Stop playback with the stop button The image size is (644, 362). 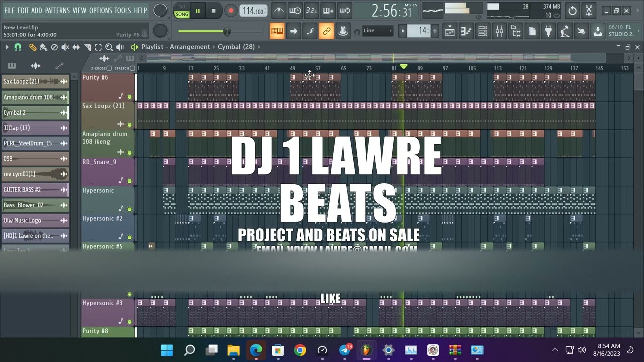click(x=213, y=10)
